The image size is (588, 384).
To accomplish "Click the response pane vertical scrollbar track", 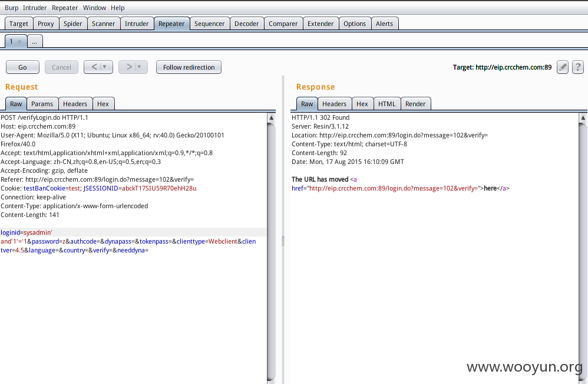I will pyautogui.click(x=583, y=251).
